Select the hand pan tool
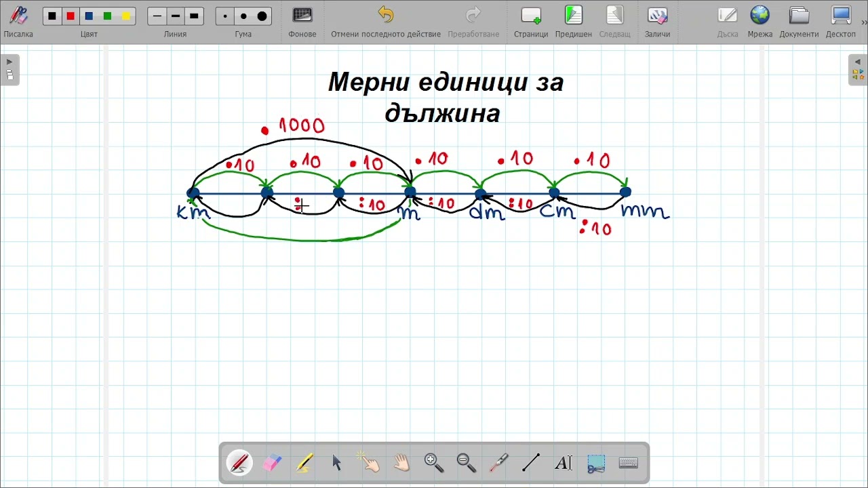868x488 pixels. (x=402, y=463)
